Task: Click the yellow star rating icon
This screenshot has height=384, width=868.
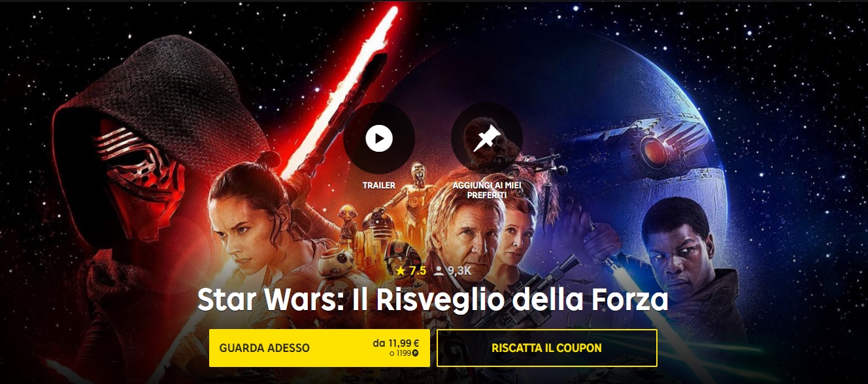Action: click(401, 270)
